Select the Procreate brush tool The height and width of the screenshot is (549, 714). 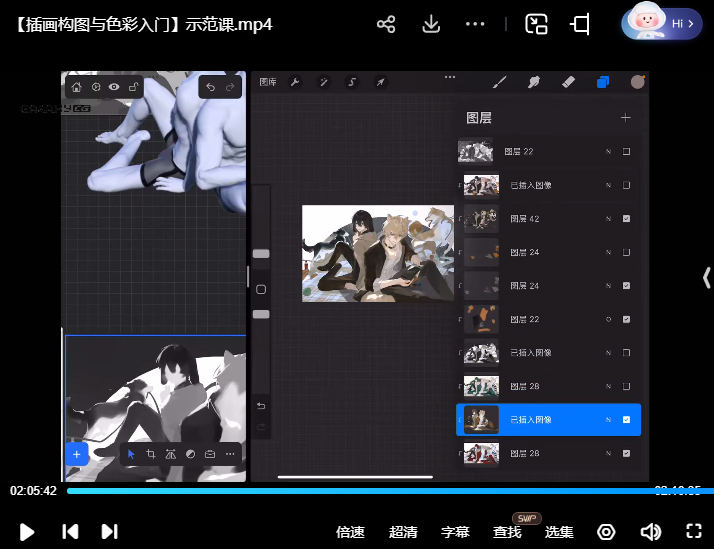pos(500,82)
